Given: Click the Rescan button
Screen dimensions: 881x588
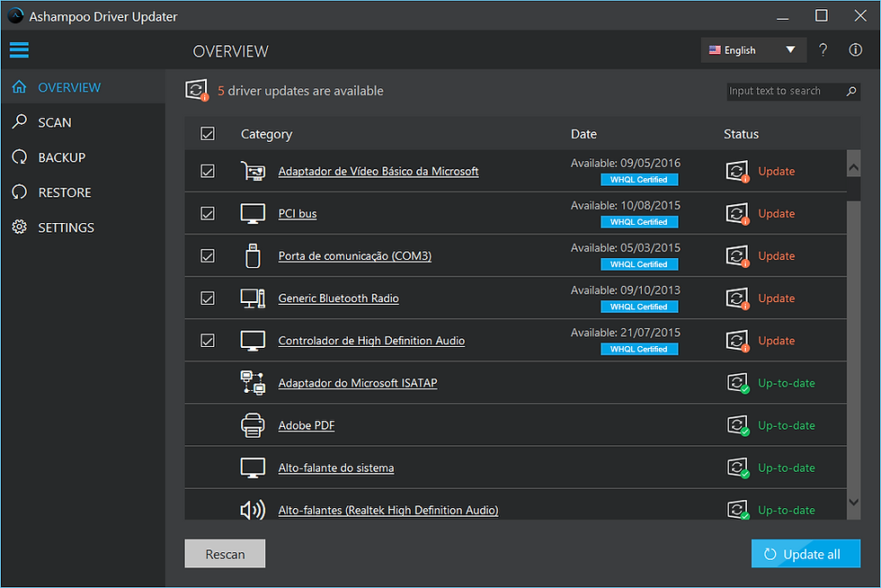Looking at the screenshot, I should tap(225, 554).
